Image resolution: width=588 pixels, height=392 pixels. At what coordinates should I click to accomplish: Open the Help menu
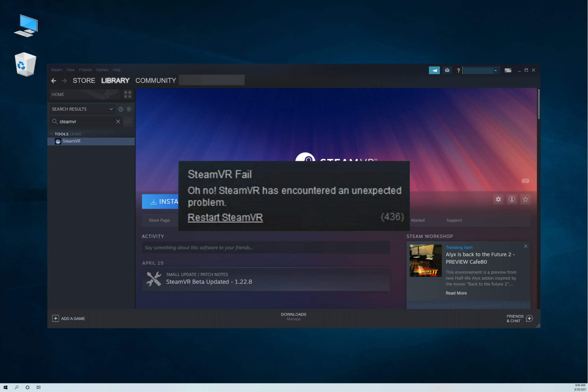click(x=116, y=70)
